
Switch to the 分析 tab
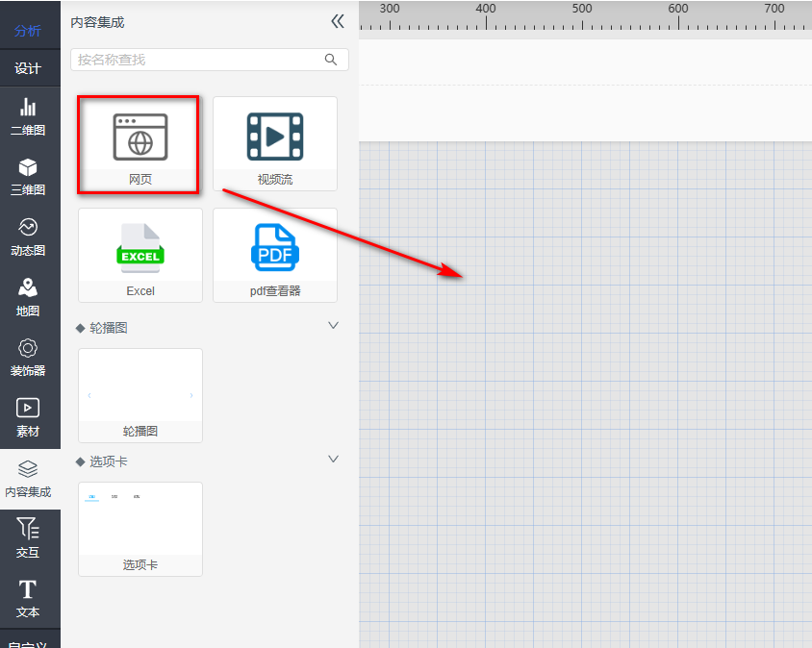[28, 31]
